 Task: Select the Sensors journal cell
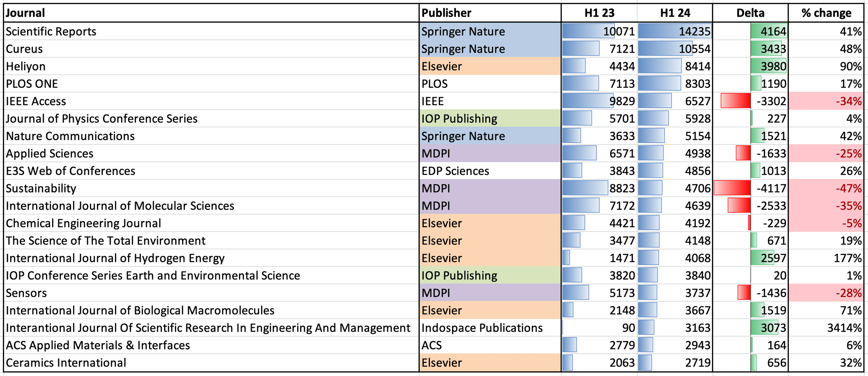[211, 293]
